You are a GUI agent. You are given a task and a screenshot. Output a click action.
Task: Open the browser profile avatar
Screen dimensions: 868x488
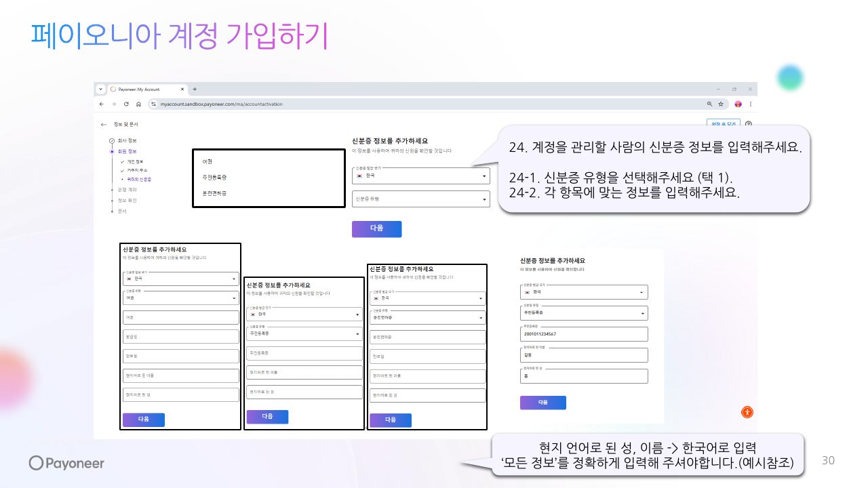(738, 104)
